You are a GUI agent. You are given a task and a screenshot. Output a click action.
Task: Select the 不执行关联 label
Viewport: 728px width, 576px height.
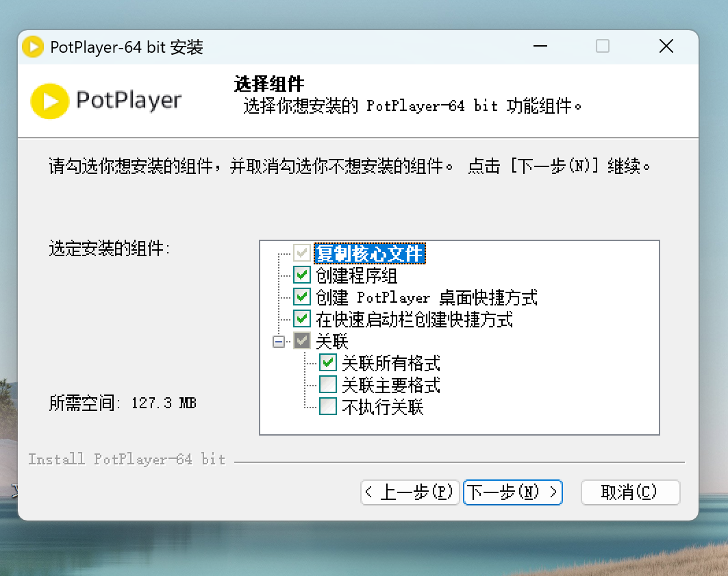pos(383,407)
